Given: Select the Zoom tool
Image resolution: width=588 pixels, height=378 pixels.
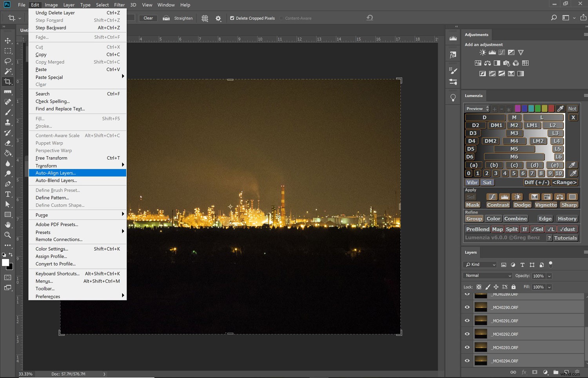Looking at the screenshot, I should 8,235.
